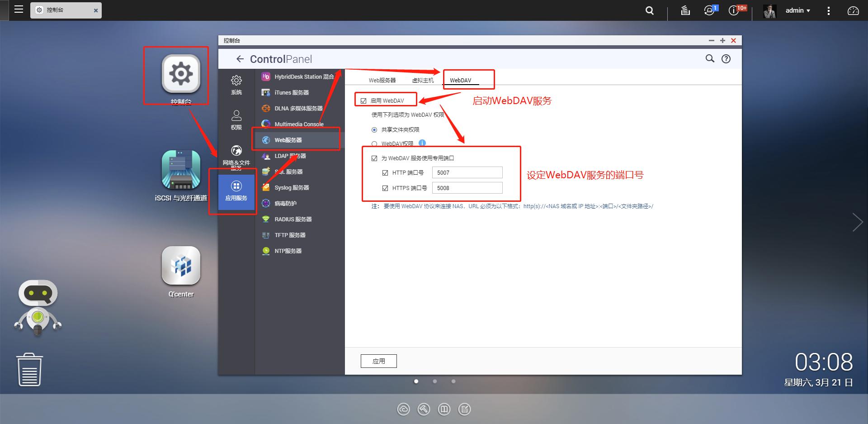Switch to the 系统 section in sidebar

236,85
